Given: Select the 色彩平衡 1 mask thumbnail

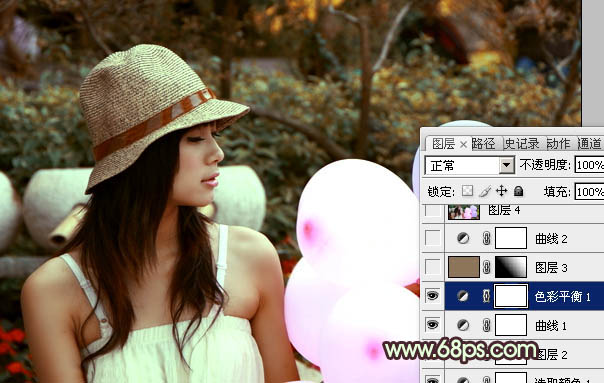Looking at the screenshot, I should coord(511,296).
